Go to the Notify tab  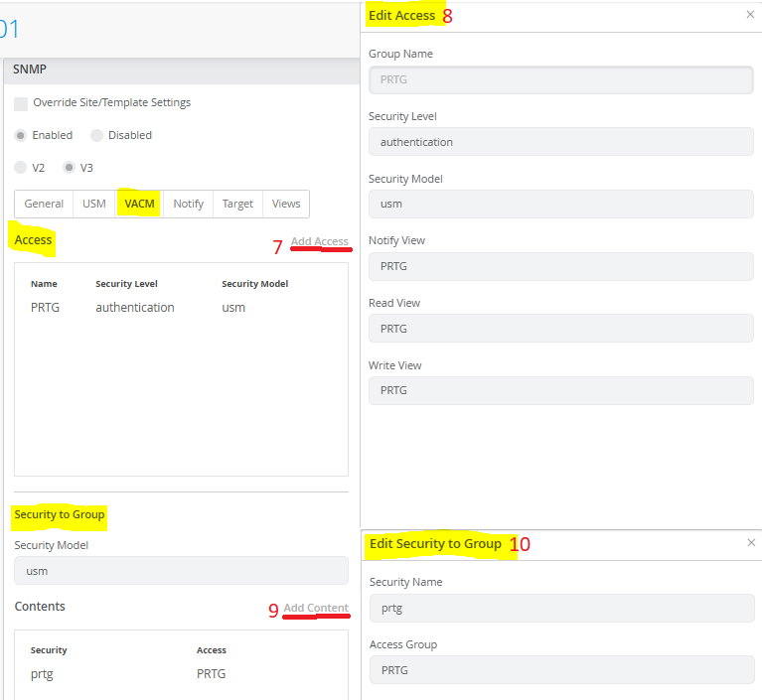pyautogui.click(x=188, y=204)
